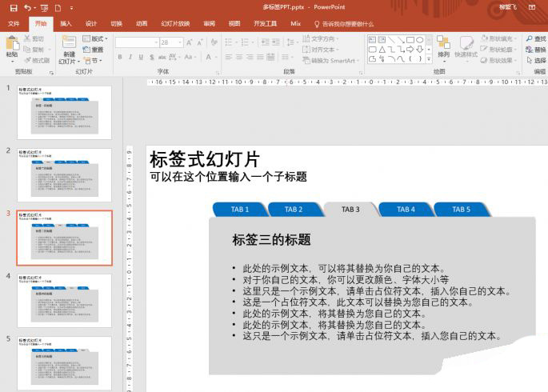Open the Design (设计) ribbon tab

tap(91, 24)
